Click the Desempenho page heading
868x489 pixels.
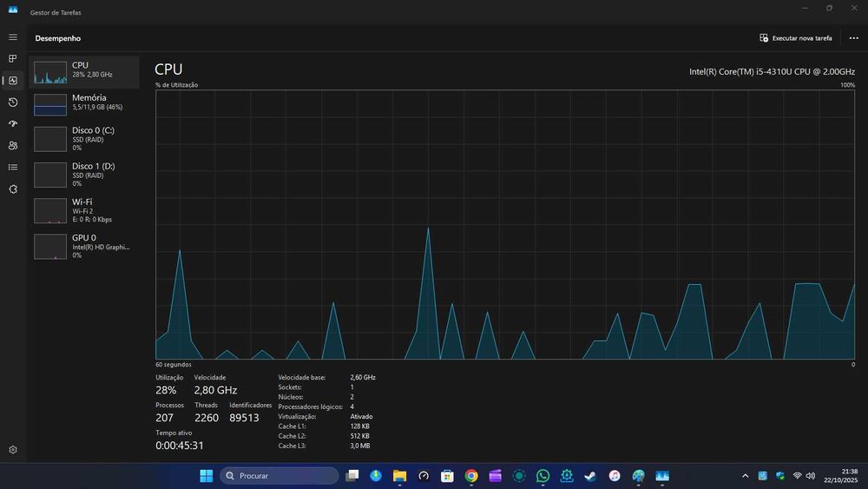57,38
